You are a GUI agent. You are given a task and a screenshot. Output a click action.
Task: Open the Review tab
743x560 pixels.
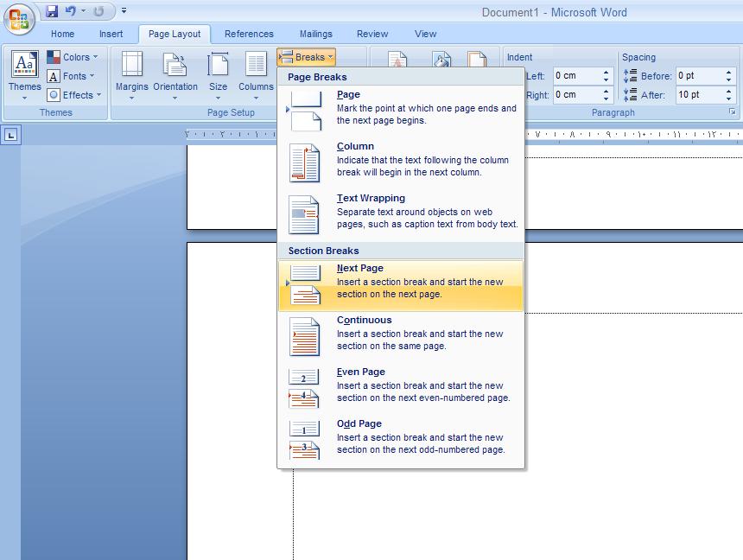point(372,34)
